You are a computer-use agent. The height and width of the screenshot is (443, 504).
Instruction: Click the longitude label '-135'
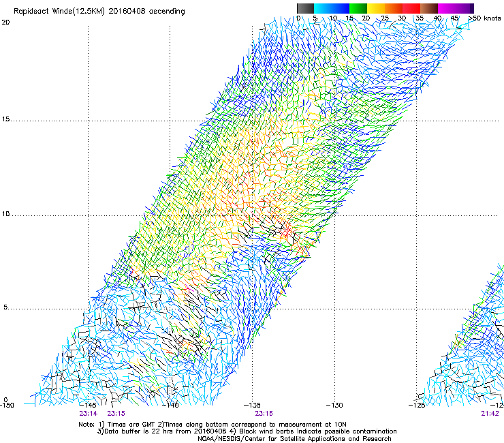coord(252,406)
